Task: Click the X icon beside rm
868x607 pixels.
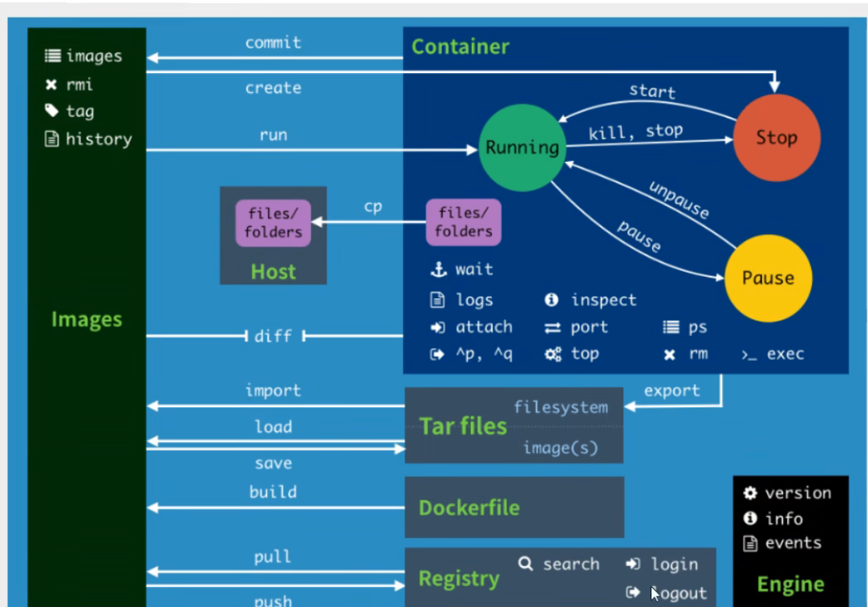Action: pyautogui.click(x=669, y=354)
